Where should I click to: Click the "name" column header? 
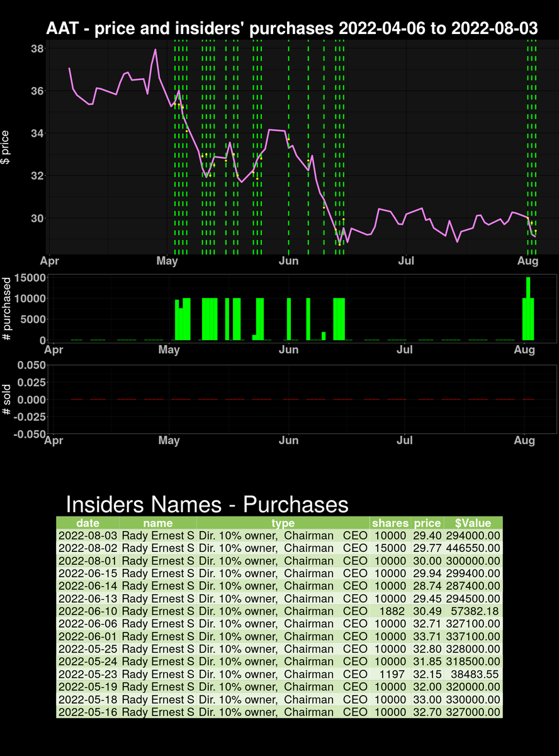(x=157, y=523)
